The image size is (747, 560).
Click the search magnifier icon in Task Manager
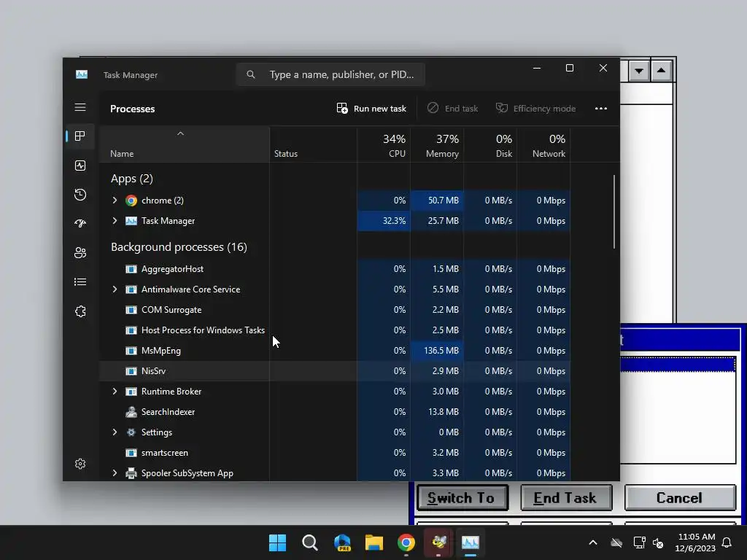(251, 74)
